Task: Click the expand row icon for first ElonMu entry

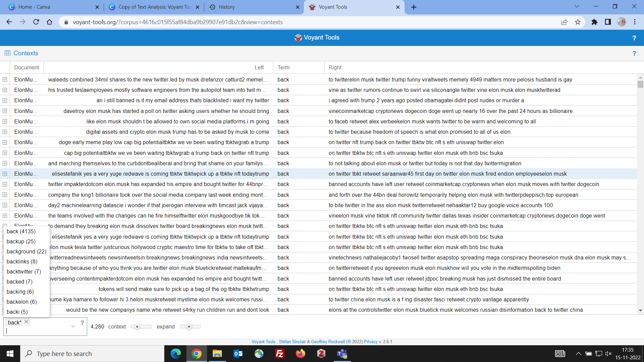Action: pos(5,79)
